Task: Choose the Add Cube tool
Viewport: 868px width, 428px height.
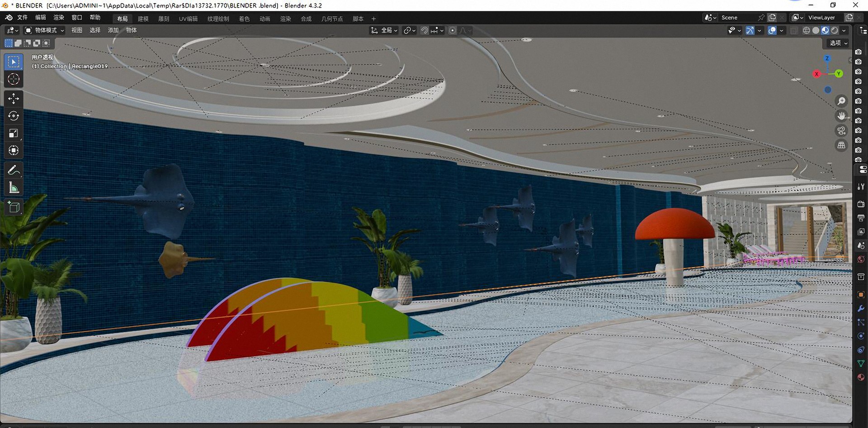Action: point(14,207)
